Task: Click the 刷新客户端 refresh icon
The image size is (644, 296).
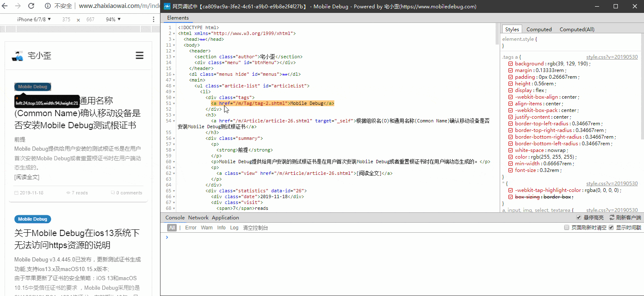Action: [x=612, y=218]
